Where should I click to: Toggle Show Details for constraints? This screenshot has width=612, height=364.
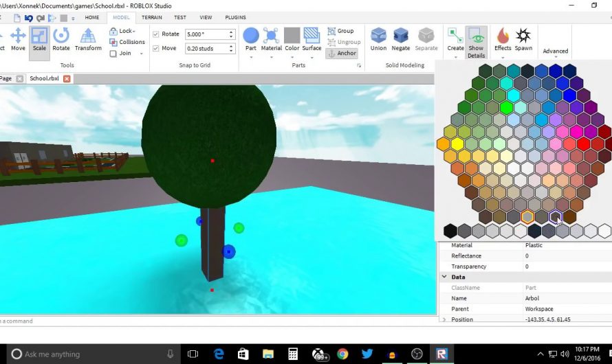coord(476,43)
